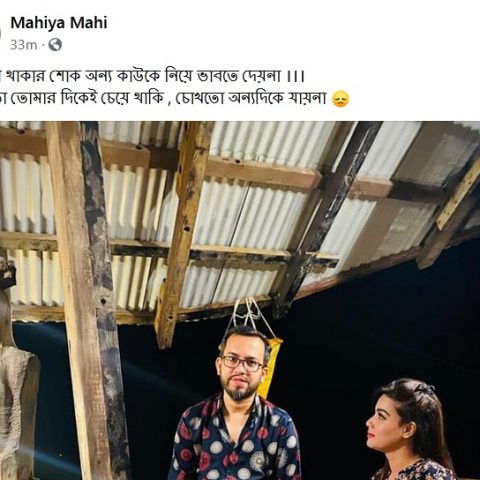Image resolution: width=480 pixels, height=480 pixels.
Task: Click the profile avatar edge beside name
Action: (x=1, y=33)
